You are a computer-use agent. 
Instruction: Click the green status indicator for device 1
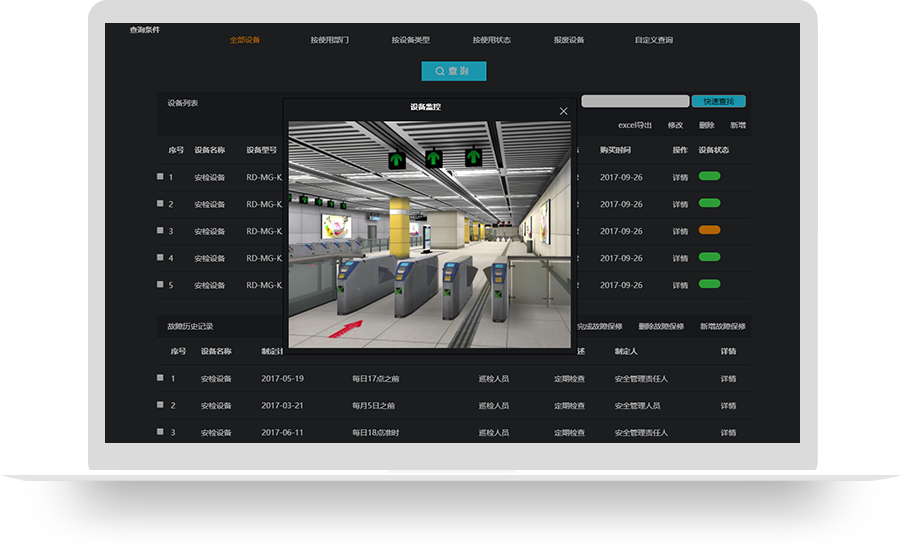tap(709, 177)
